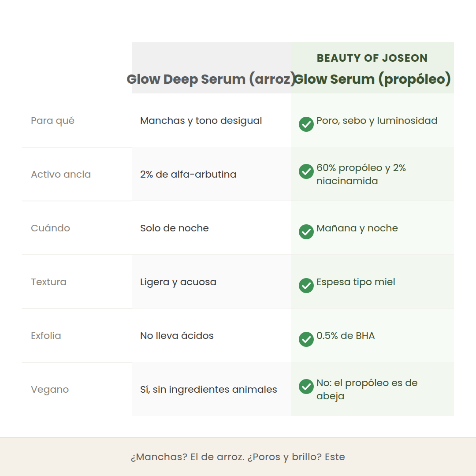The width and height of the screenshot is (476, 476).
Task: Click the 'No: el propóleo es de abeja' text
Action: pos(367,390)
